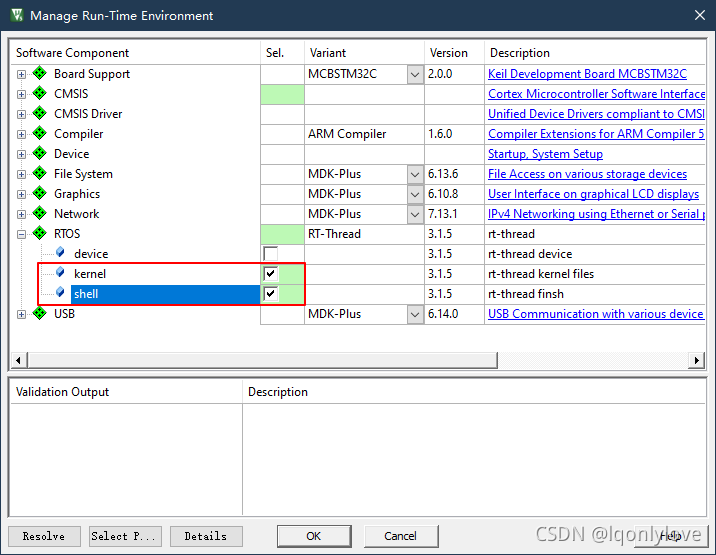Click the File System green diamond icon
Viewport: 716px width, 555px height.
click(40, 174)
